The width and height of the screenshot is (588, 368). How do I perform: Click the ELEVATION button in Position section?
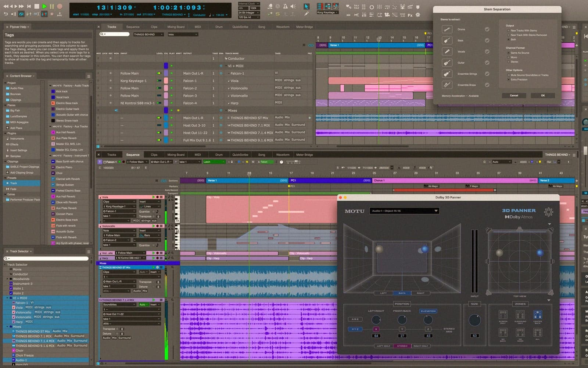(428, 311)
